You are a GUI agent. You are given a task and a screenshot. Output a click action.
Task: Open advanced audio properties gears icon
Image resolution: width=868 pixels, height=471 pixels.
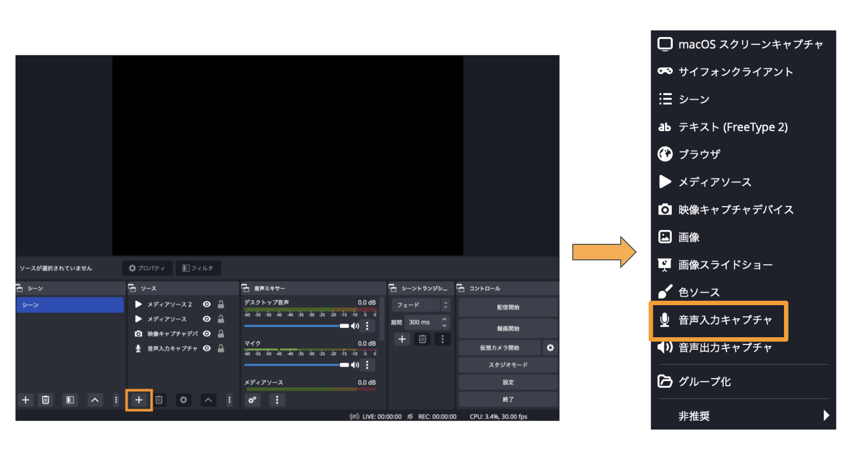tap(252, 400)
